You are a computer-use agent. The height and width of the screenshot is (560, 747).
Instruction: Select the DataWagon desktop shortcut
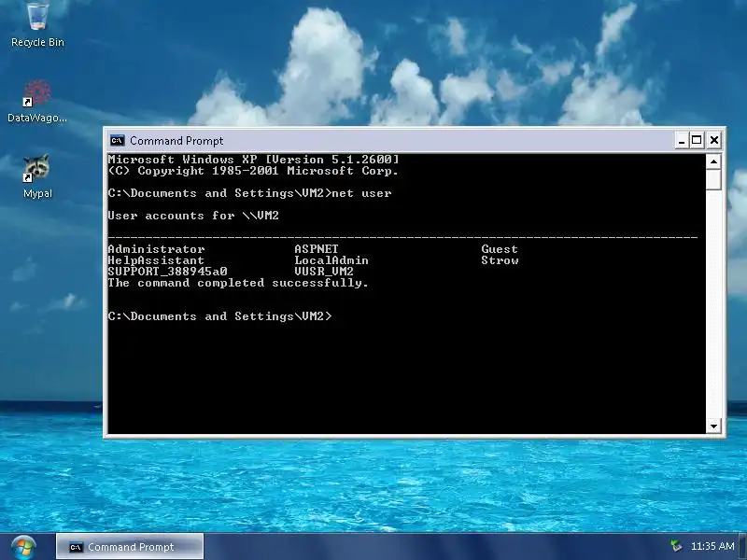pos(37,102)
